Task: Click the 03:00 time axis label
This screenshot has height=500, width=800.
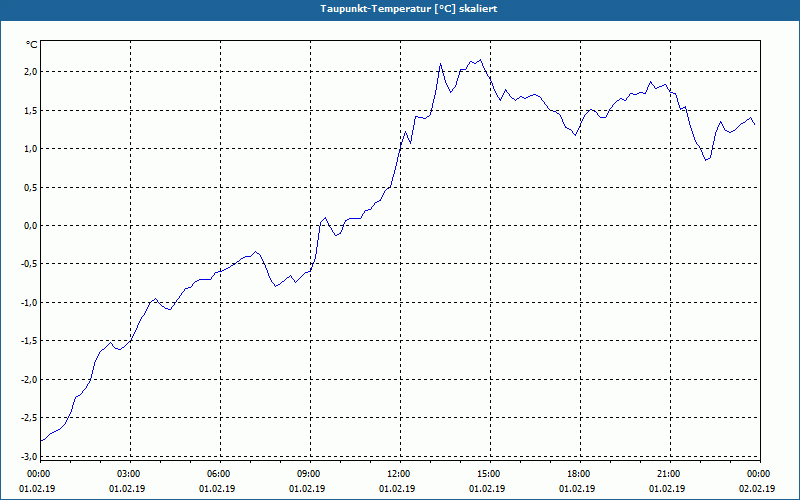Action: tap(131, 474)
